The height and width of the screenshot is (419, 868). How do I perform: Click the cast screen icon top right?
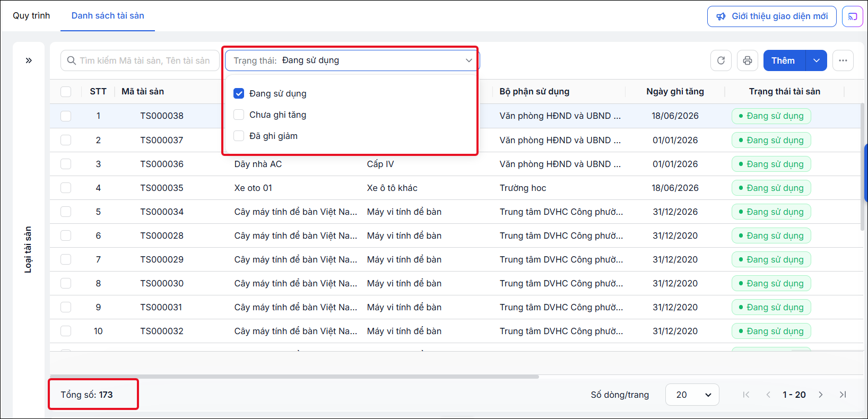coord(853,16)
